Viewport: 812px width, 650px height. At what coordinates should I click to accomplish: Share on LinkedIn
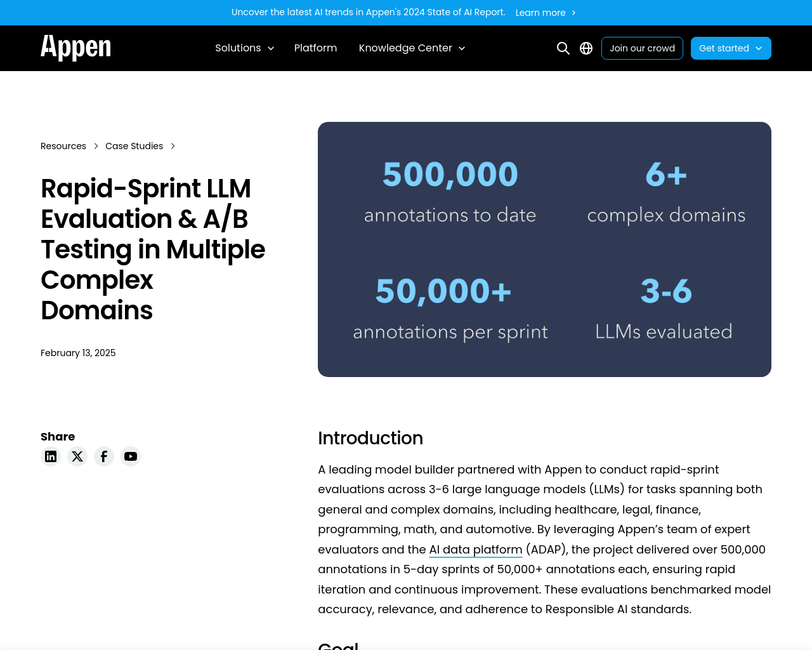tap(51, 456)
